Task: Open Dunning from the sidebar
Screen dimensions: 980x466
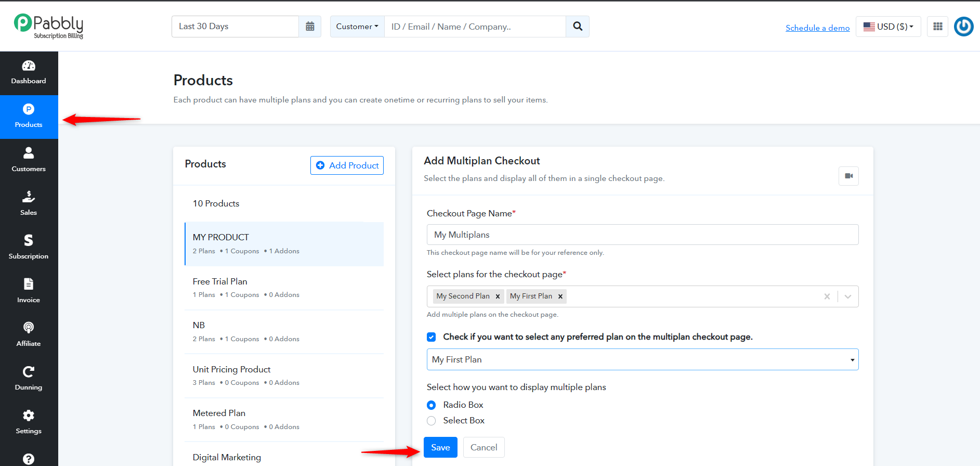Action: [29, 378]
